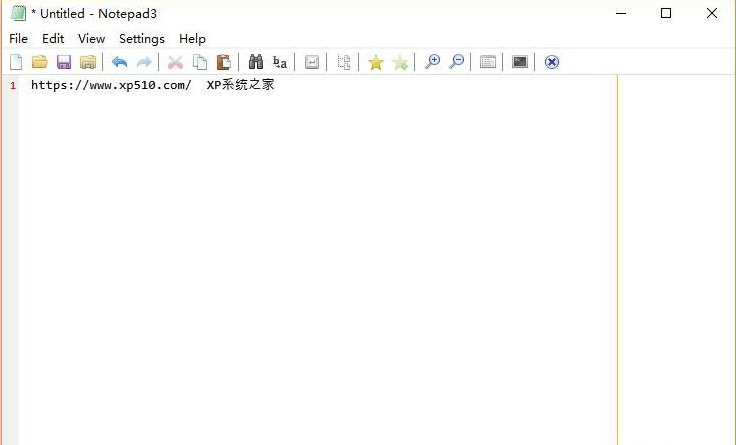This screenshot has width=736, height=445.
Task: Click the blue circle X exit icon
Action: click(x=552, y=62)
